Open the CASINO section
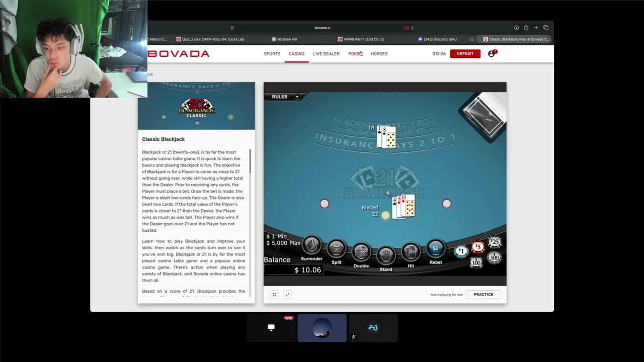The image size is (644, 362). (296, 54)
